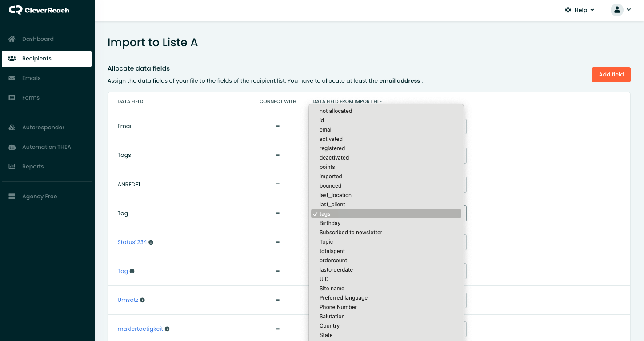Click the Add field button

(x=611, y=75)
